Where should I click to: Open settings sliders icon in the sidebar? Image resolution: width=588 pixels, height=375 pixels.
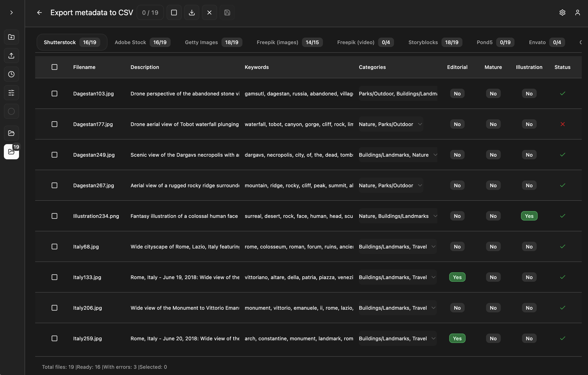[11, 93]
